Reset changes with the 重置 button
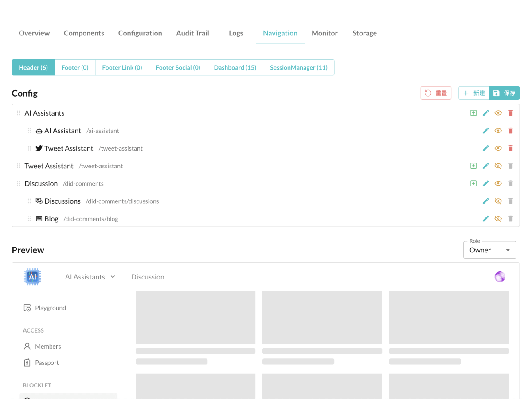The width and height of the screenshot is (532, 399). 436,93
